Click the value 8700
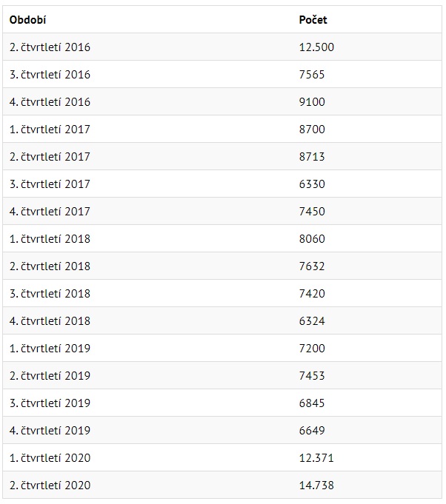Viewport: 446px width, 504px height. point(312,130)
